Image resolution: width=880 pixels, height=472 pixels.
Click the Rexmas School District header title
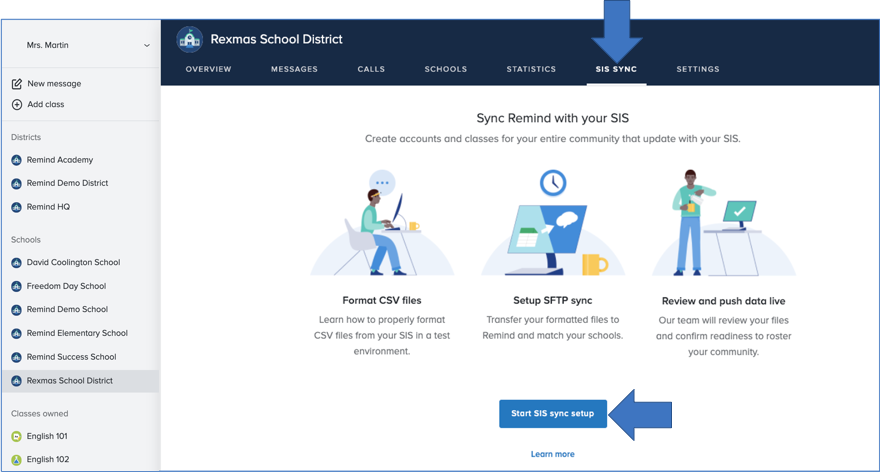click(276, 39)
